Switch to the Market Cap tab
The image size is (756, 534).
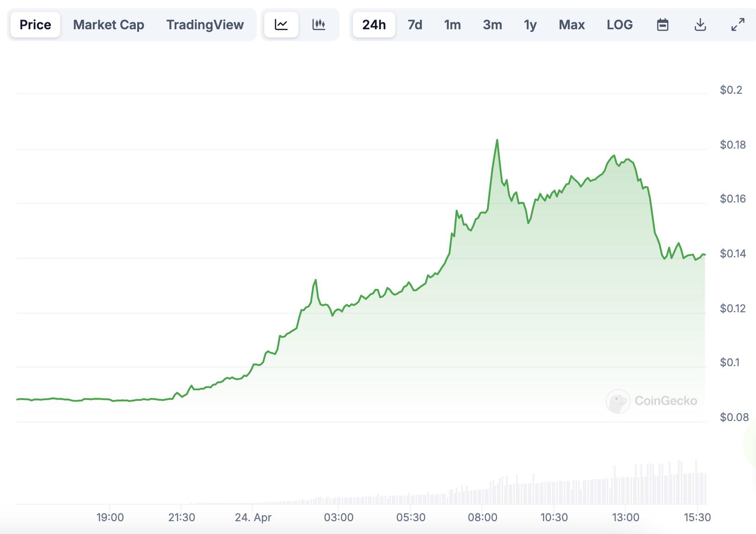pyautogui.click(x=109, y=25)
